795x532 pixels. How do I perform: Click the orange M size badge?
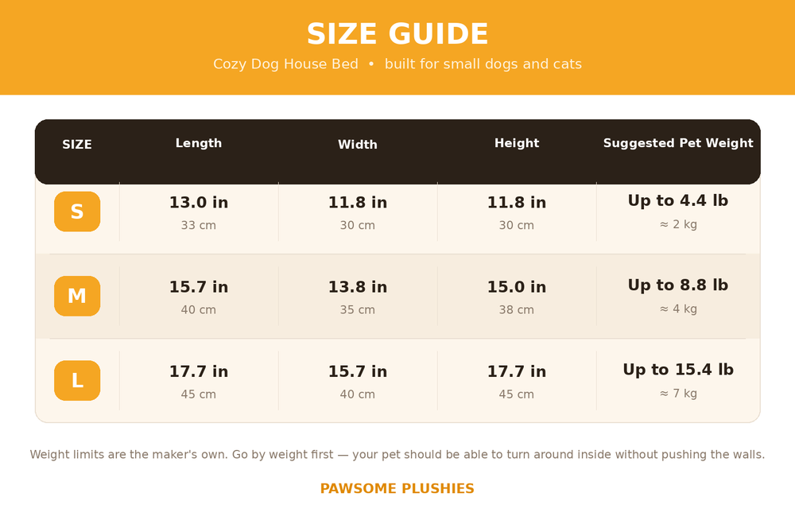click(77, 296)
